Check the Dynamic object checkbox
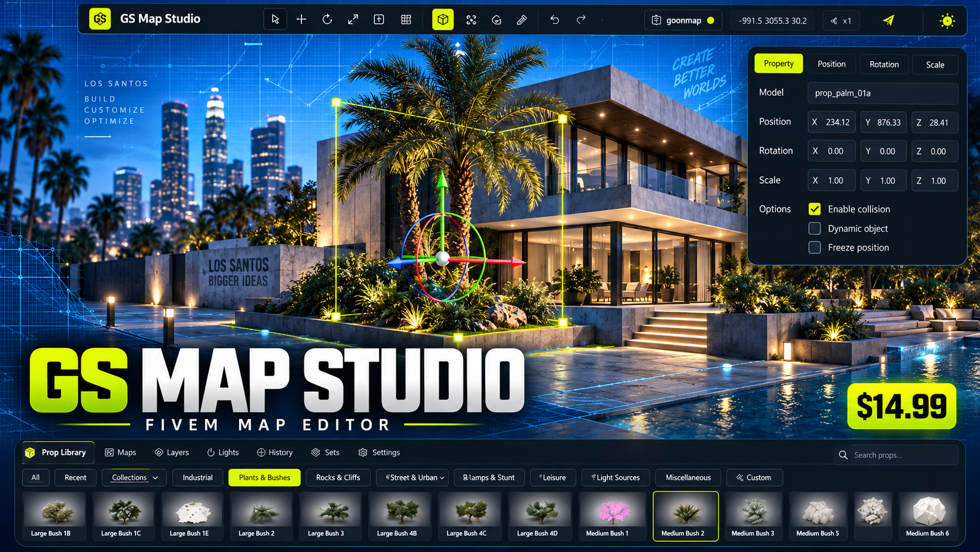The height and width of the screenshot is (552, 980). [x=815, y=228]
